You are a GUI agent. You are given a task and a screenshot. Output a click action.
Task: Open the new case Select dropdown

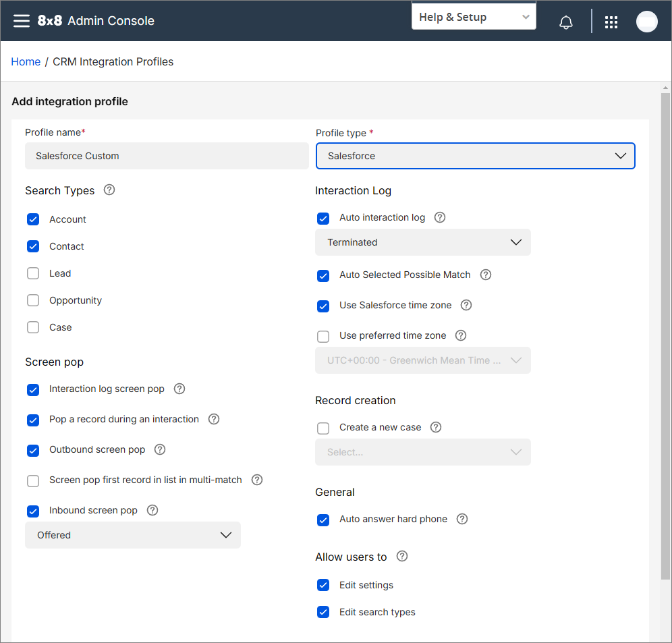click(422, 452)
